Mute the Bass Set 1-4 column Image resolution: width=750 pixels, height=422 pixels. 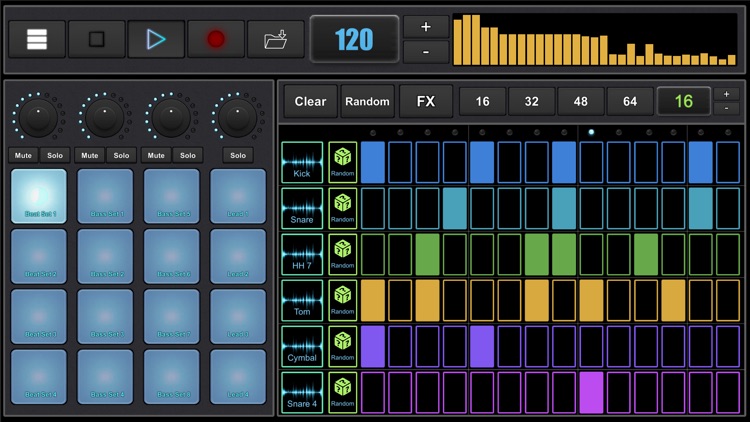click(x=89, y=155)
